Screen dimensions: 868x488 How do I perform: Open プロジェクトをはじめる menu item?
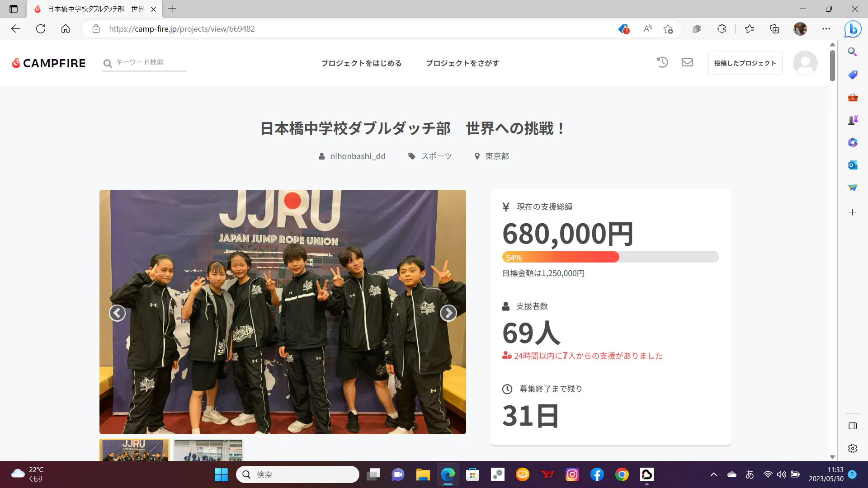click(361, 63)
